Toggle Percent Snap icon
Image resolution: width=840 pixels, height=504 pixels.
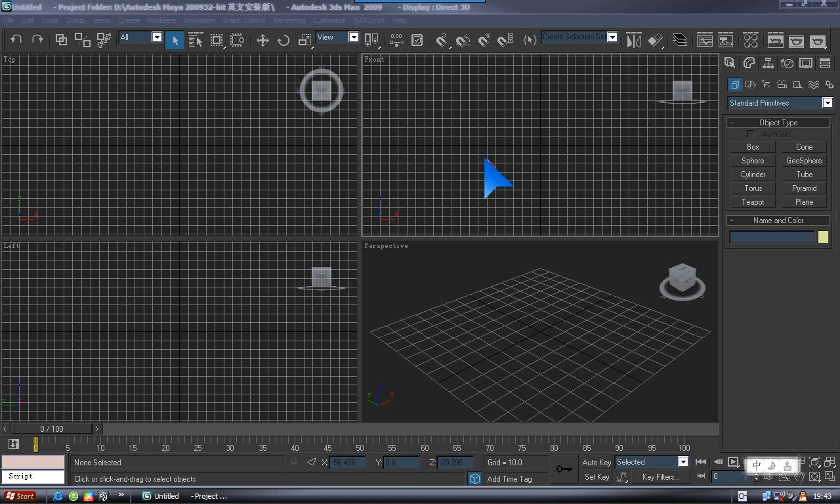pyautogui.click(x=484, y=40)
